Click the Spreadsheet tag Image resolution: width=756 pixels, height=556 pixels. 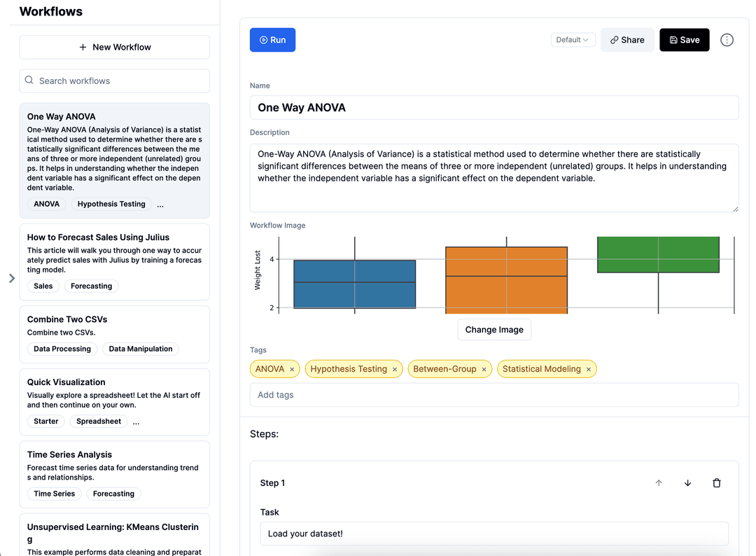coord(99,421)
